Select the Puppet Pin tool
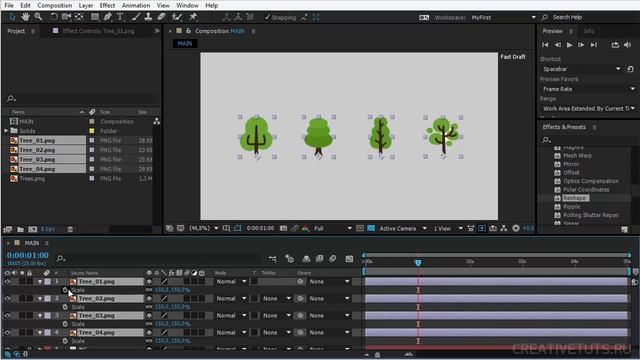The width and height of the screenshot is (640, 360). point(193,17)
